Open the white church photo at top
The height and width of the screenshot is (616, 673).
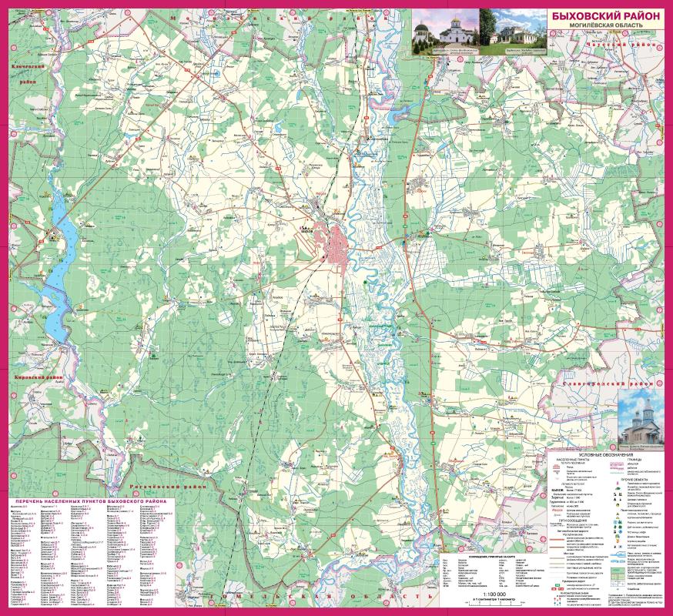(x=447, y=32)
